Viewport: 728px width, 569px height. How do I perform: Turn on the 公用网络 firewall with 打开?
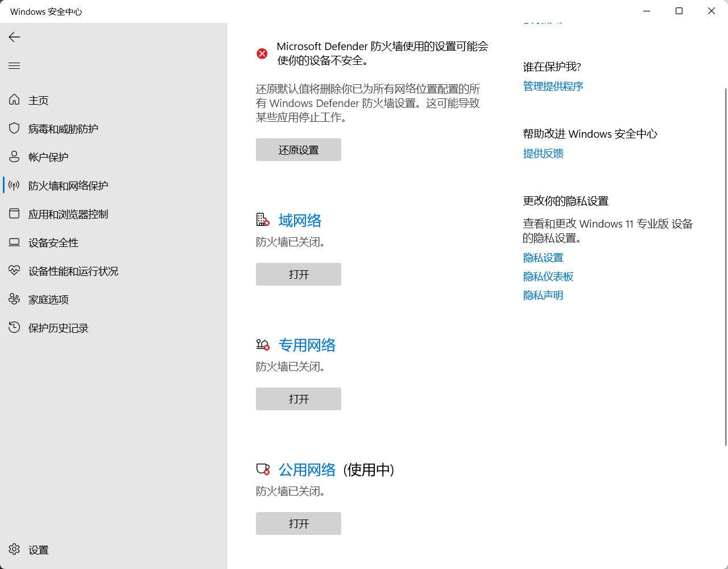299,523
